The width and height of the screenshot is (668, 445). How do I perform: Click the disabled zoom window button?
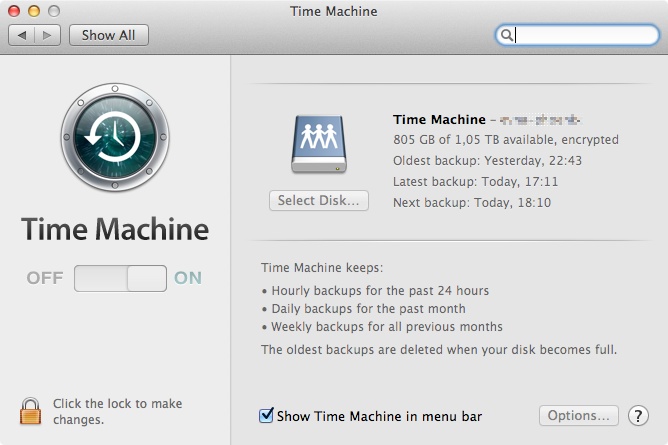[54, 11]
